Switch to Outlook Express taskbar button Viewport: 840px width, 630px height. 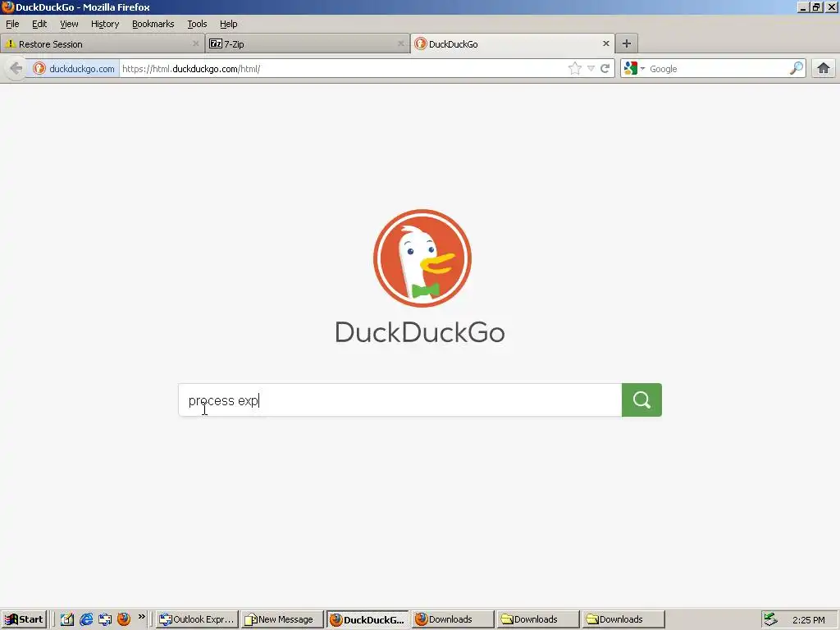(x=197, y=619)
